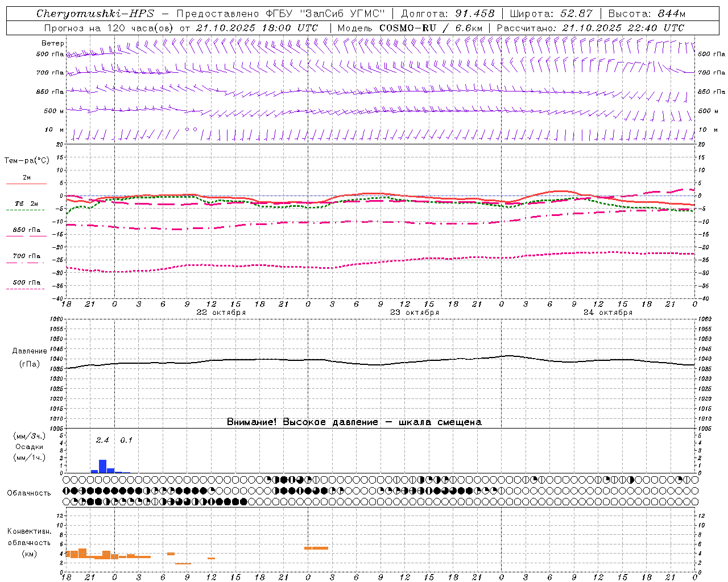Click the 'Широта: 52.87' value
Screen dimensions: 728x582
(551, 14)
